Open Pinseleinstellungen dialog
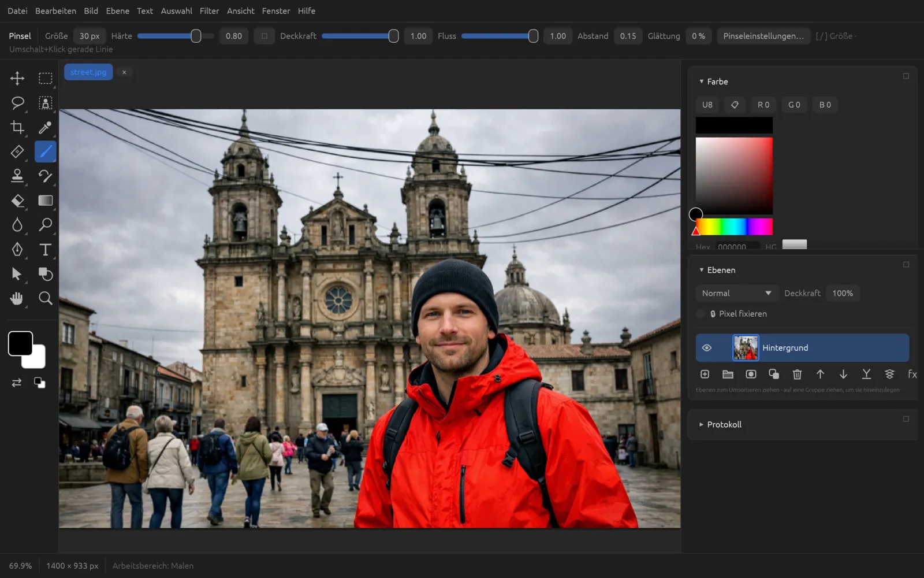The image size is (924, 578). [x=763, y=36]
